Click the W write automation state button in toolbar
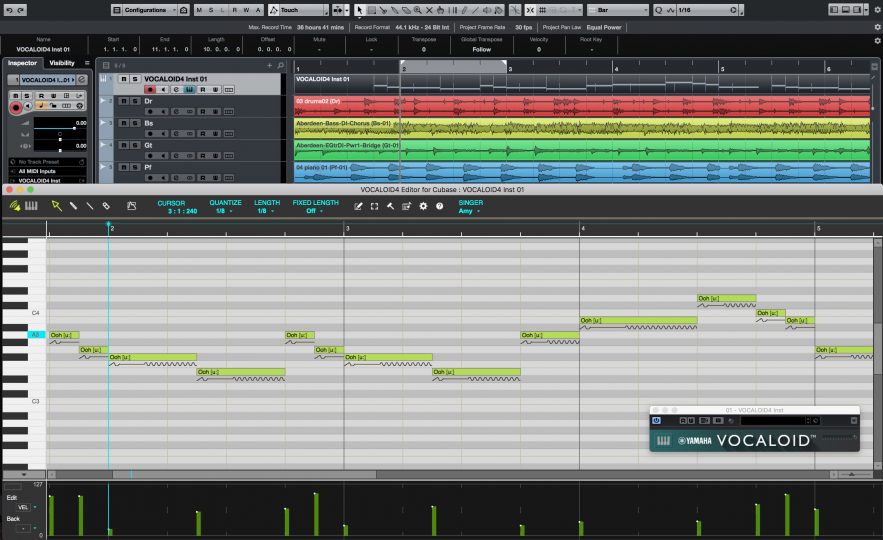Screen dimensions: 883x540 point(246,10)
